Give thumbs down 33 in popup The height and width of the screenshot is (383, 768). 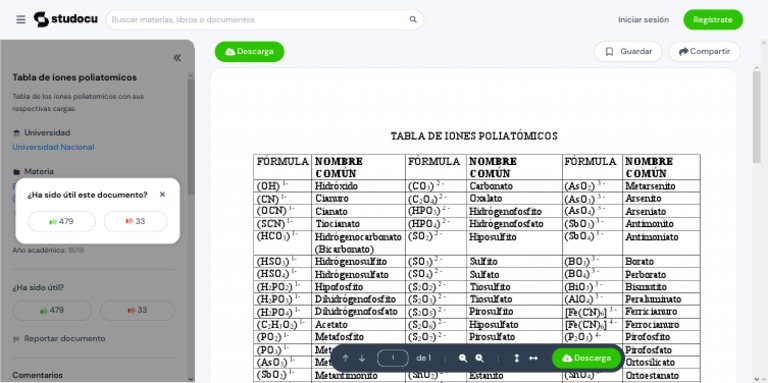click(x=136, y=221)
